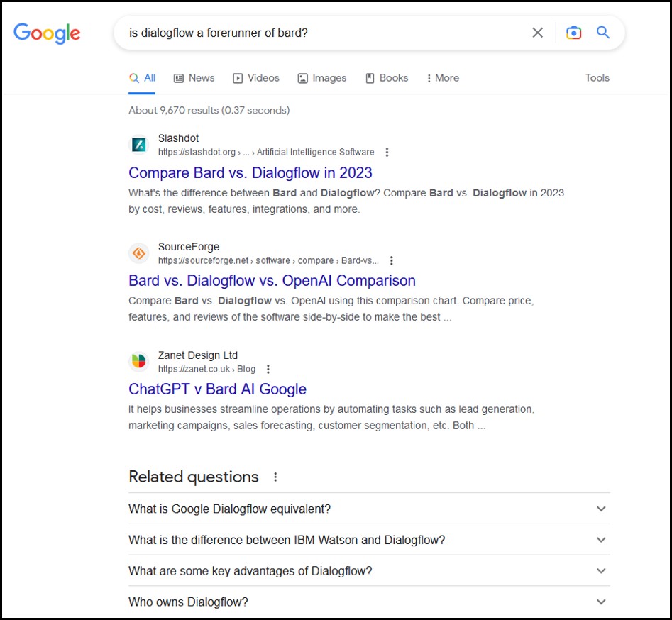Viewport: 672px width, 620px height.
Task: Click the SourceForge favicon
Action: (139, 253)
